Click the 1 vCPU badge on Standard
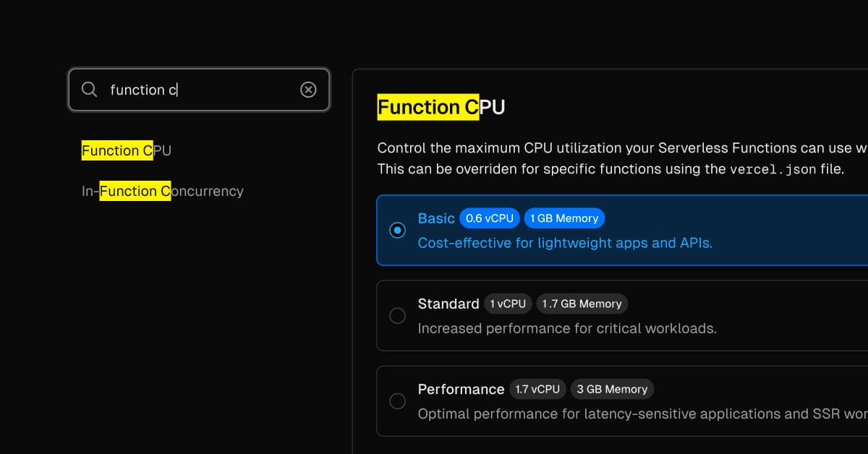The image size is (868, 454). pos(508,304)
